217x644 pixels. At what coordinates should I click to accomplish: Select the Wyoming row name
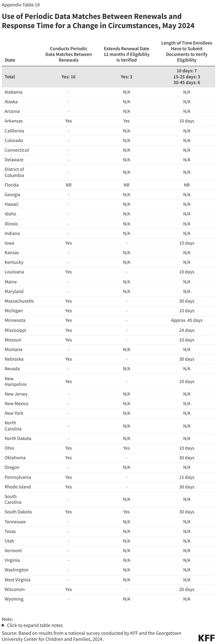tap(14, 599)
